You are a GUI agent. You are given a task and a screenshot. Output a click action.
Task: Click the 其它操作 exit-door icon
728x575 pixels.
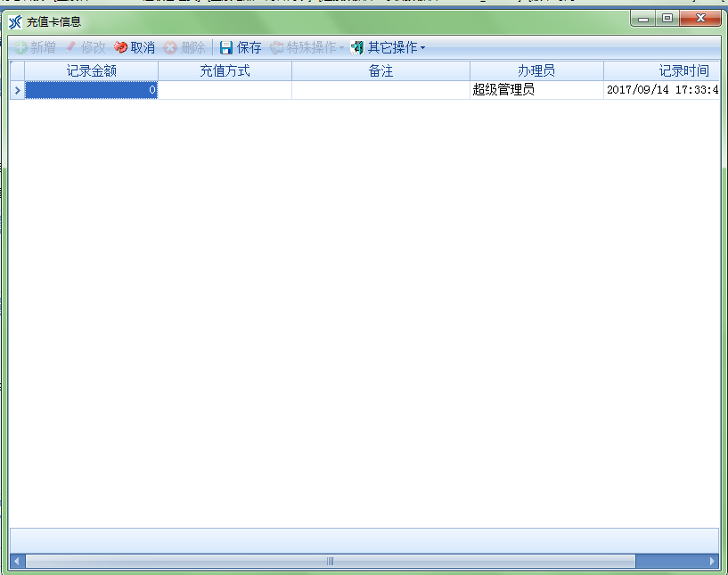coord(357,47)
